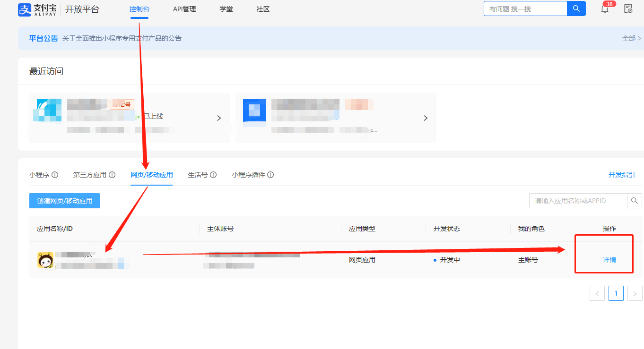Open 详情 link for the web app
The width and height of the screenshot is (644, 349).
pos(609,260)
